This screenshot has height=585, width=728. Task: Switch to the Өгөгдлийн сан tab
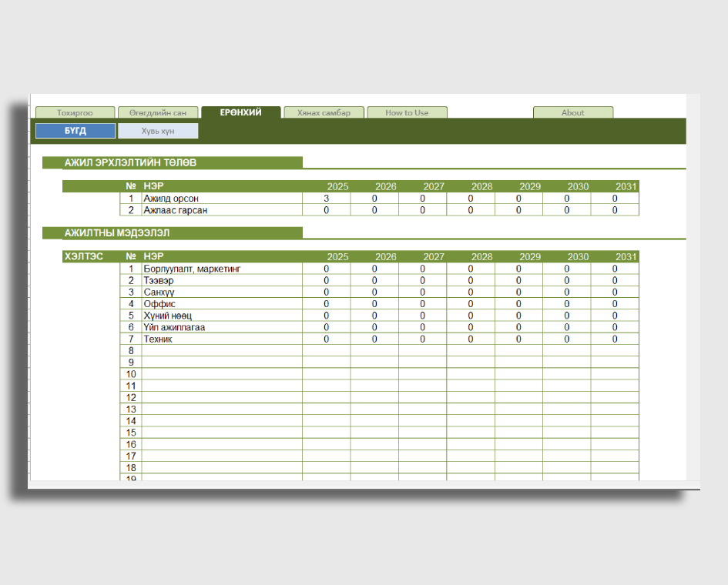[158, 113]
